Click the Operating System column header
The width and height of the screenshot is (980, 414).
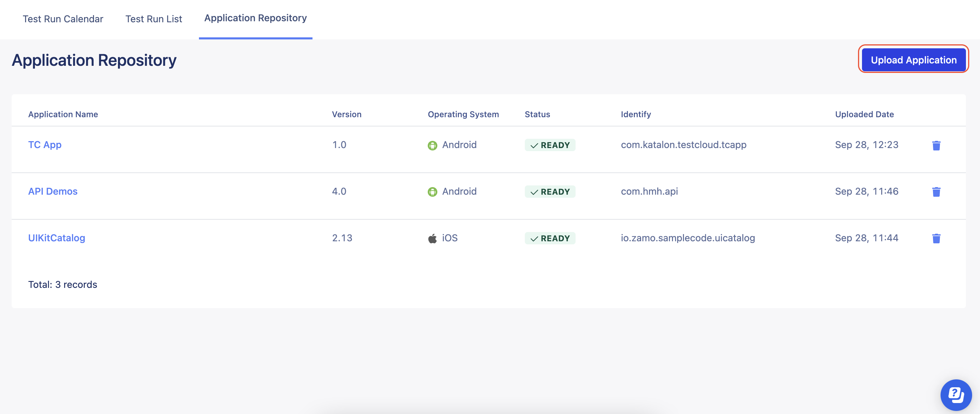click(463, 114)
